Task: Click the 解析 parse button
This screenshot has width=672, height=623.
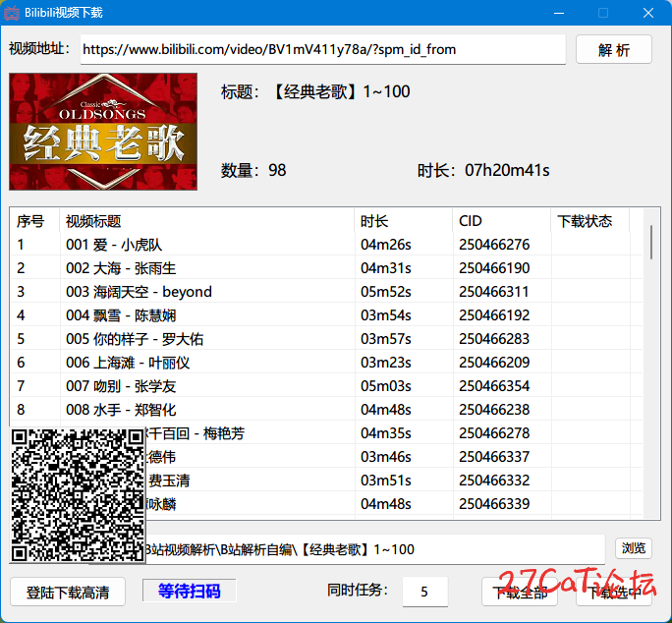Action: click(614, 50)
